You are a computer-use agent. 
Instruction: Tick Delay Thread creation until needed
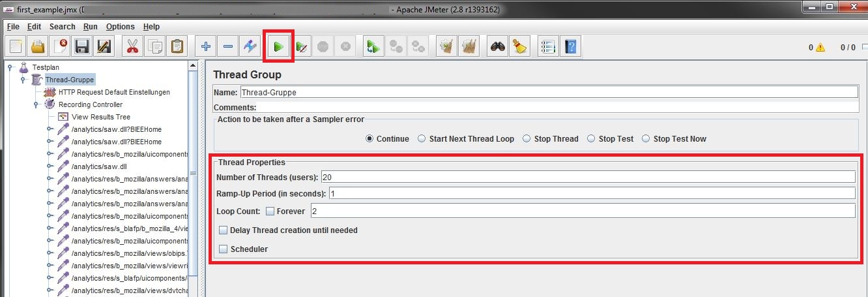tap(224, 230)
